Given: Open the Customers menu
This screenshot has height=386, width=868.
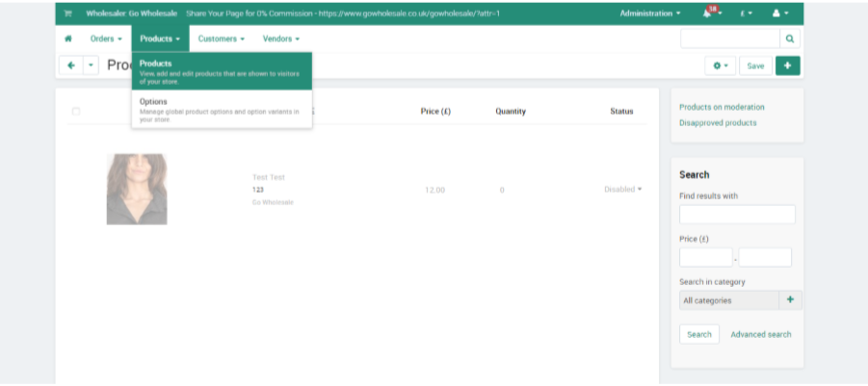Looking at the screenshot, I should click(x=221, y=39).
